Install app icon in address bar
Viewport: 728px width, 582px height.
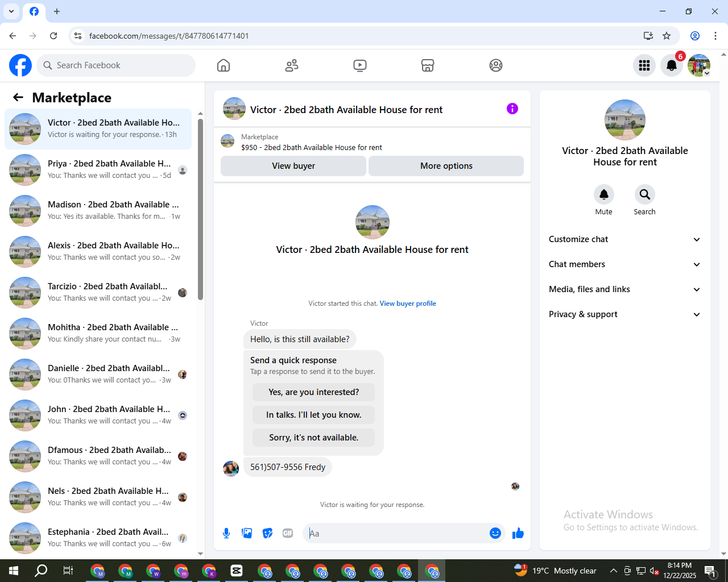coord(648,36)
